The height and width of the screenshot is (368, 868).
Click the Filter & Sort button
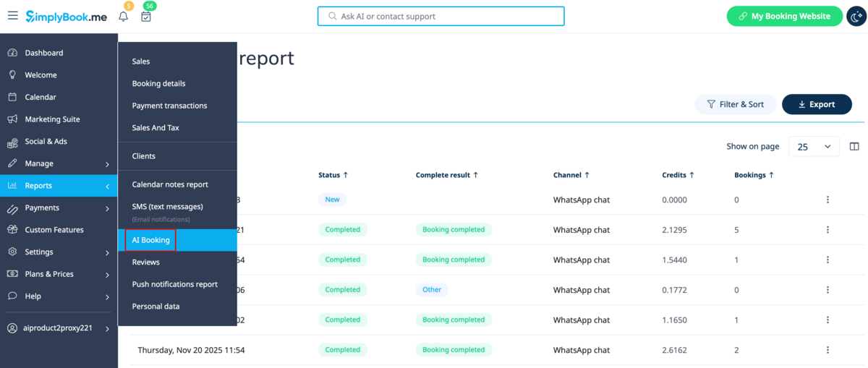click(735, 104)
